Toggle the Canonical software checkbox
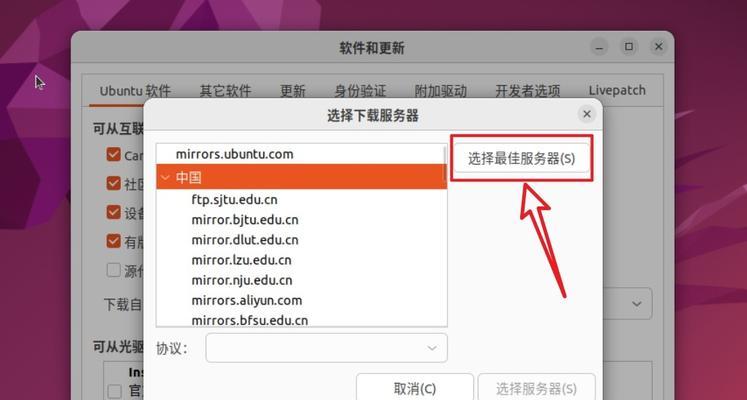Screen dimensions: 747x400 pos(113,154)
